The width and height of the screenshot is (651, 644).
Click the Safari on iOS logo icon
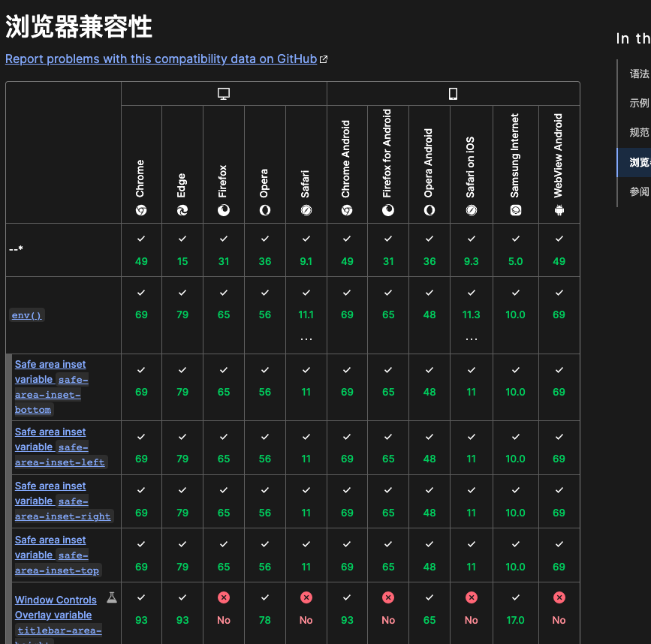[x=472, y=210]
